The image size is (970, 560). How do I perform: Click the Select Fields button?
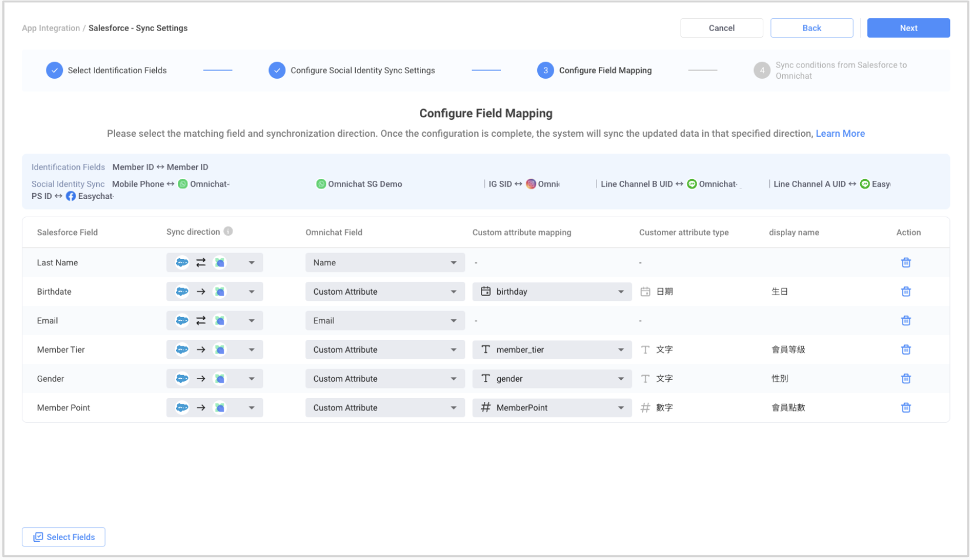pyautogui.click(x=64, y=537)
